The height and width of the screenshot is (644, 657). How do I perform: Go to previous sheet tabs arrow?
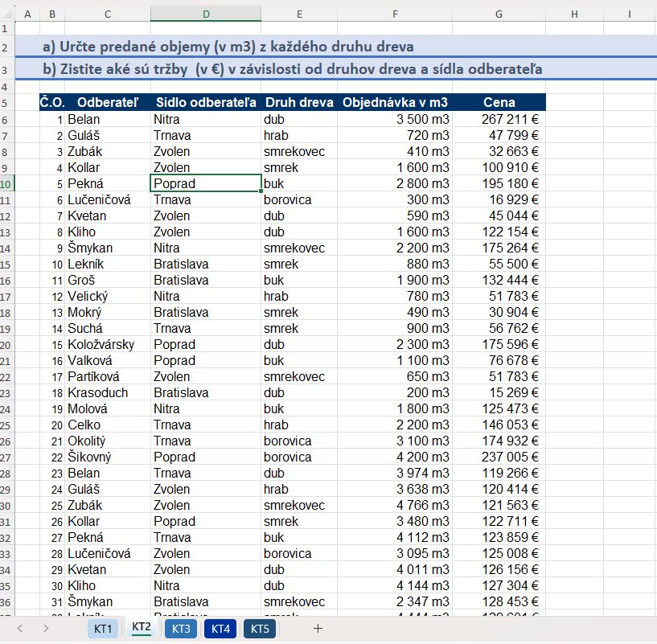pyautogui.click(x=19, y=628)
